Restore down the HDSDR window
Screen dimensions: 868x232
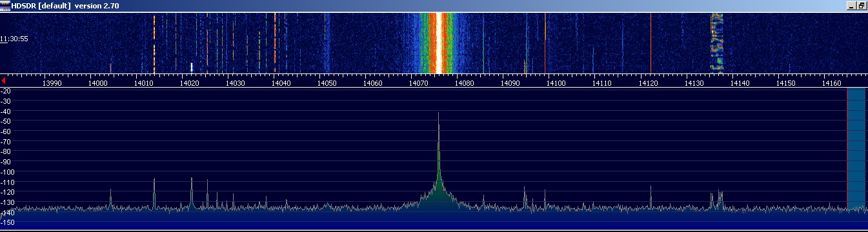[x=862, y=5]
